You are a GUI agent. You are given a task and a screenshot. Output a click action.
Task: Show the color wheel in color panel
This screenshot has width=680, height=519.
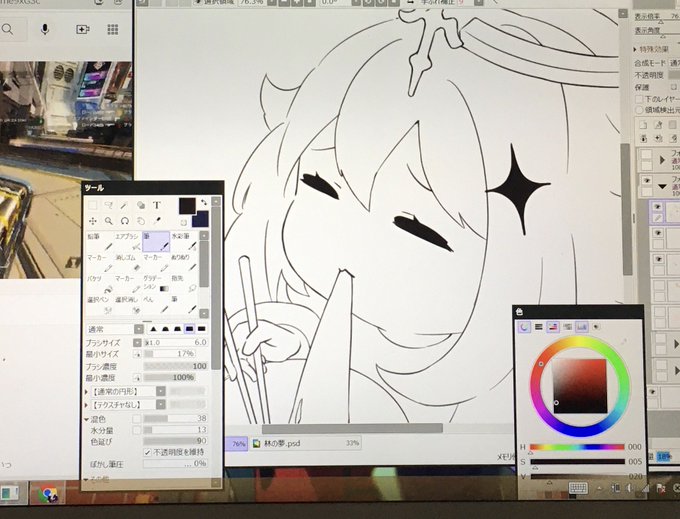pyautogui.click(x=524, y=326)
